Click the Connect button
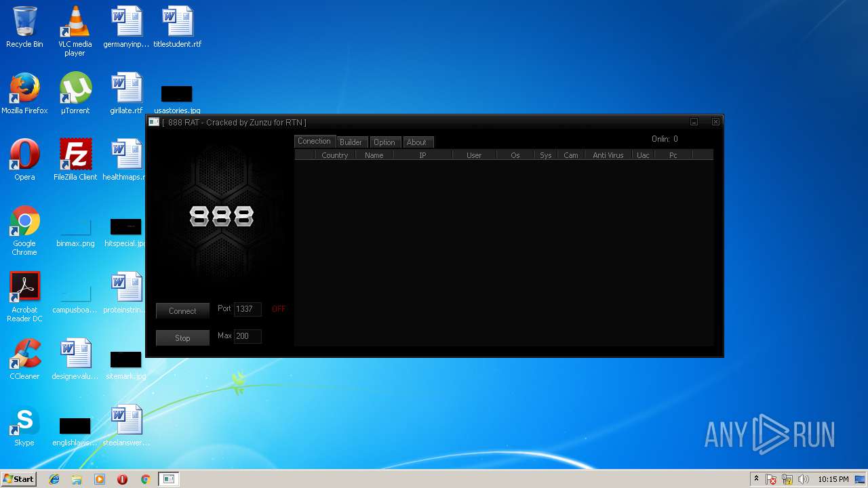Viewport: 868px width, 488px height. [x=182, y=311]
